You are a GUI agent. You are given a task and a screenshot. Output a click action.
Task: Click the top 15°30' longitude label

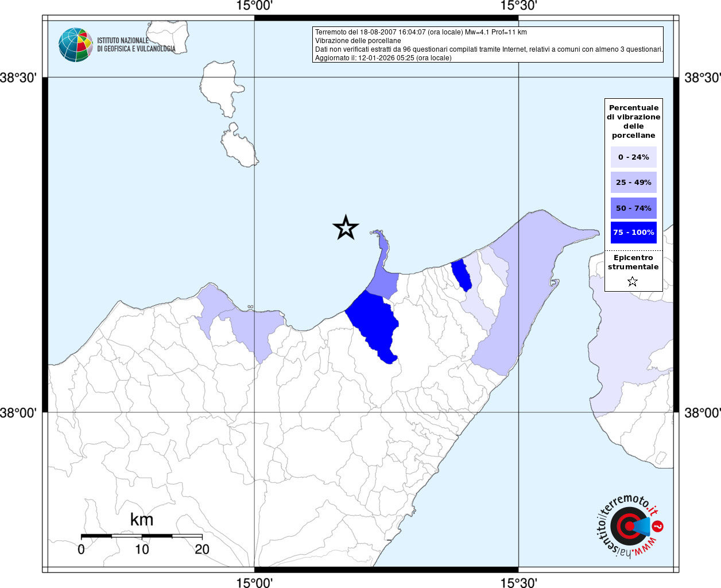coord(518,6)
